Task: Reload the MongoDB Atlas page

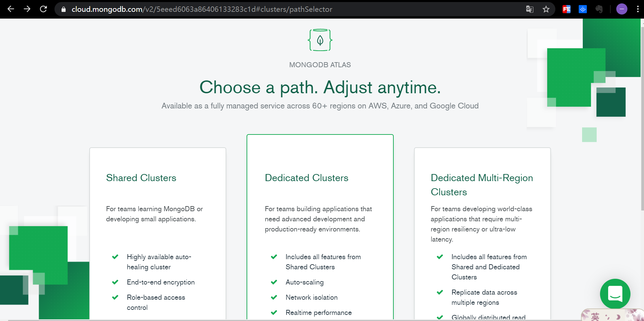Action: click(43, 9)
